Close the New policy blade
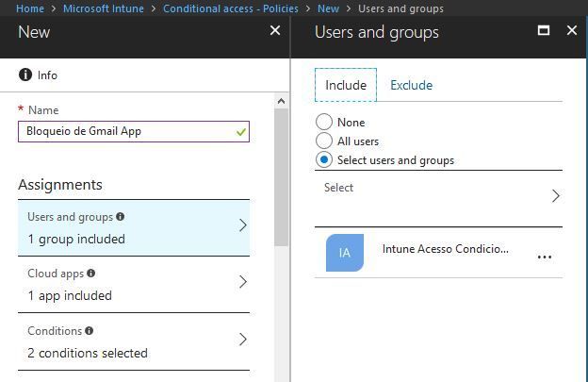Screen dimensions: 588x382 (275, 30)
